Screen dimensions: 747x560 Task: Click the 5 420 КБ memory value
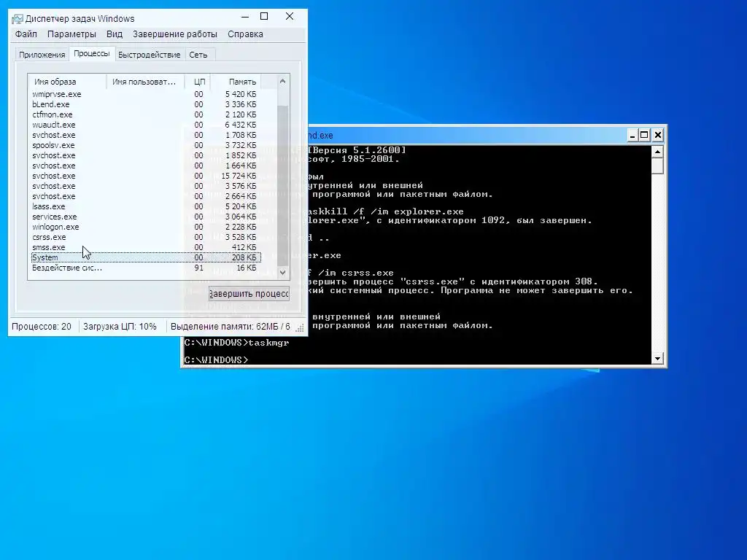[x=241, y=94]
